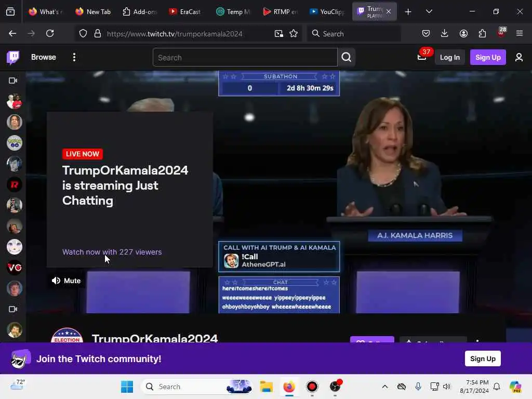This screenshot has height=399, width=532.
Task: Focus the Twitch search field
Action: point(245,57)
